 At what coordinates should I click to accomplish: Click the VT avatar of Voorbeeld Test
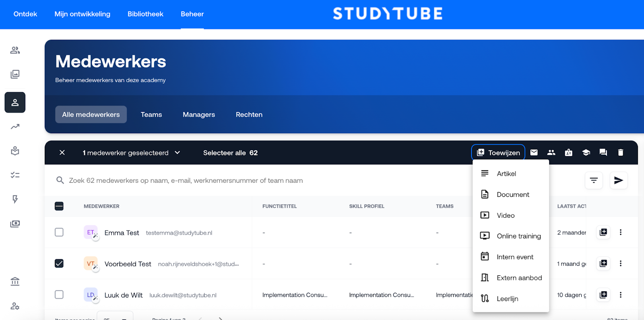click(91, 263)
